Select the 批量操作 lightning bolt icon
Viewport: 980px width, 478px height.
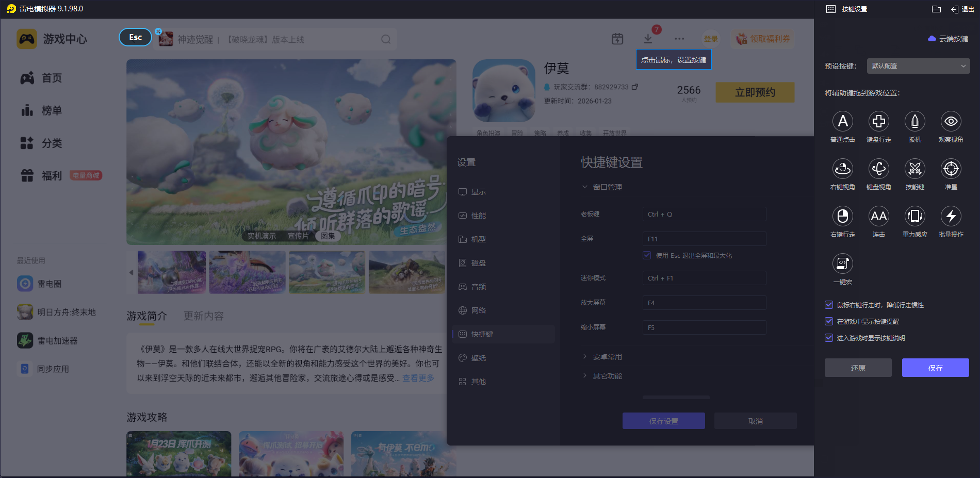951,217
